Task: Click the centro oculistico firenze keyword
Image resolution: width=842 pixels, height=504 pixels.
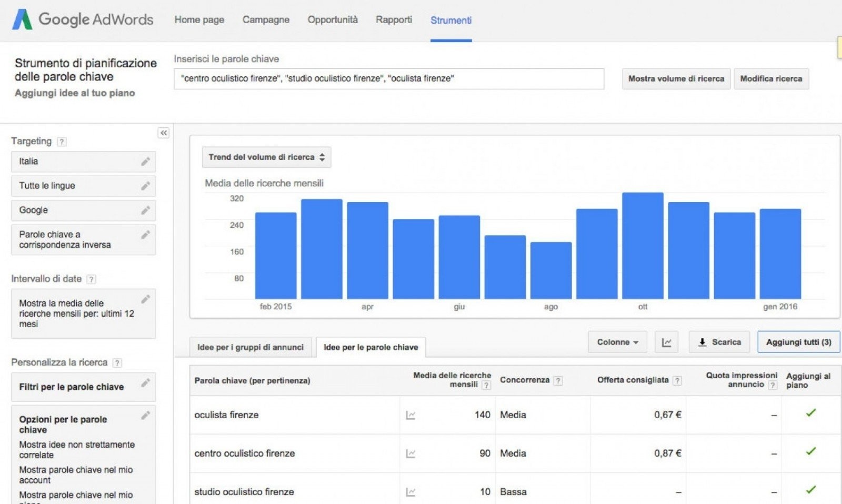Action: 245,453
